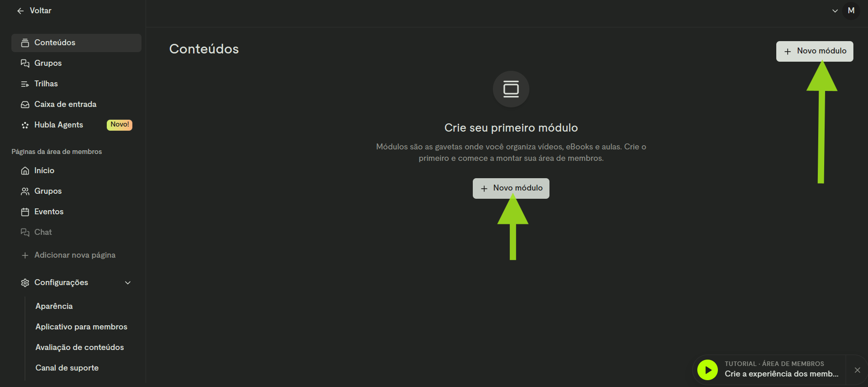This screenshot has width=868, height=387.
Task: Click the Caixa de entrada inbox icon
Action: tap(25, 105)
